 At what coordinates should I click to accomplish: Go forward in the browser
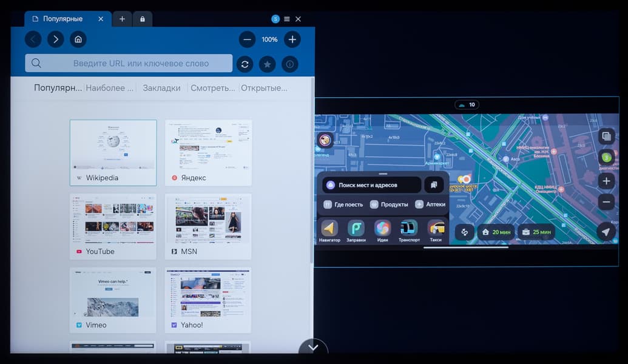[x=56, y=39]
